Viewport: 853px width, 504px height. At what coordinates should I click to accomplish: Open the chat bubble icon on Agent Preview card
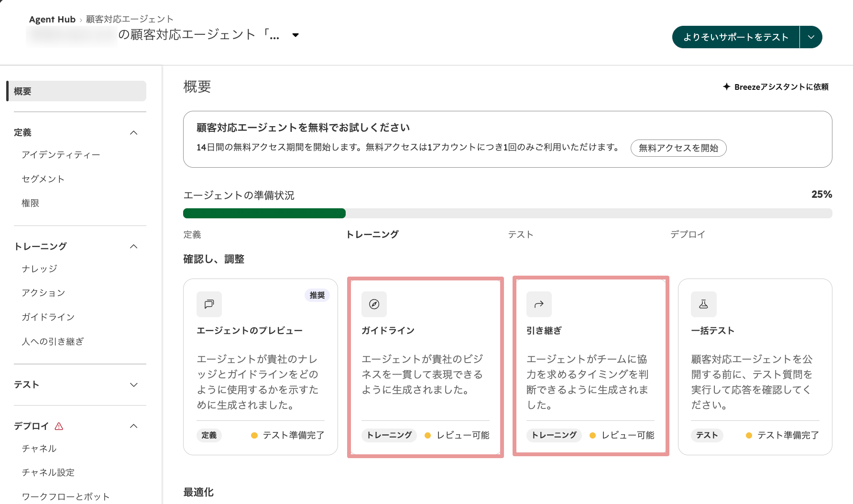tap(209, 304)
